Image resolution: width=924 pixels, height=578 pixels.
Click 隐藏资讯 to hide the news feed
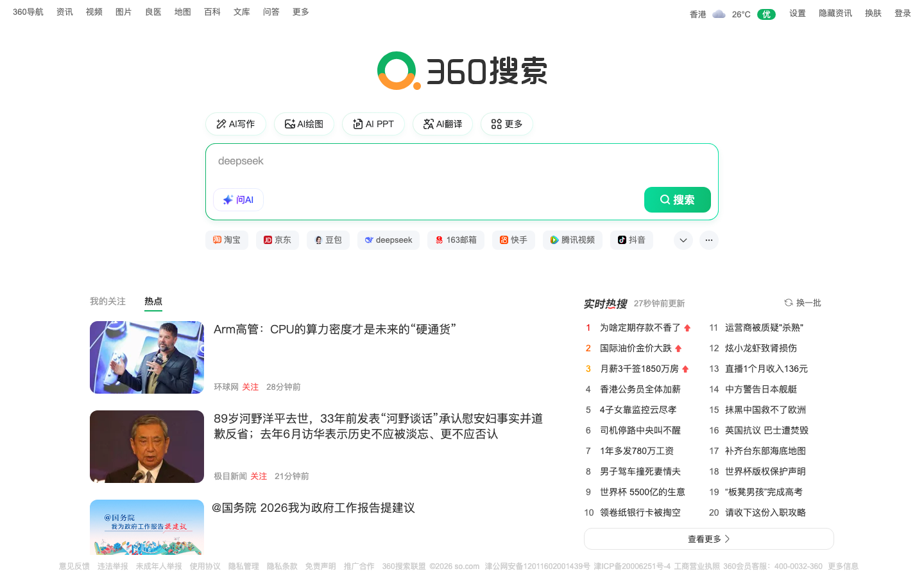click(835, 13)
